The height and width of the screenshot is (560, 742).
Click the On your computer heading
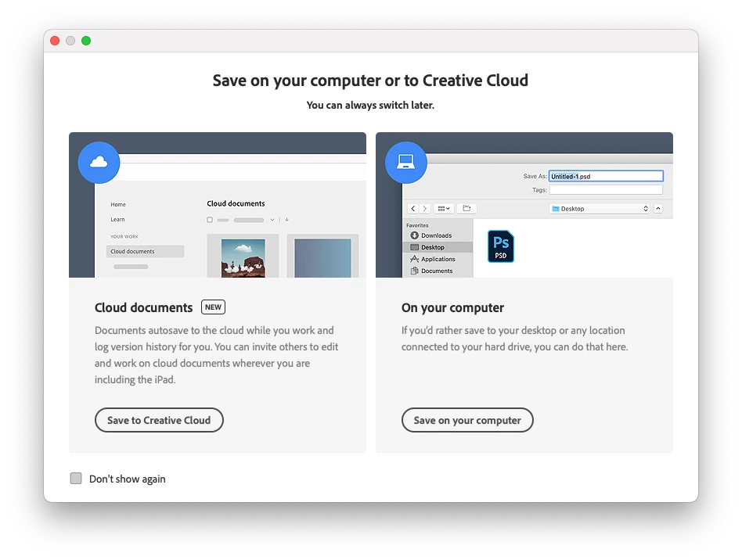pyautogui.click(x=452, y=308)
